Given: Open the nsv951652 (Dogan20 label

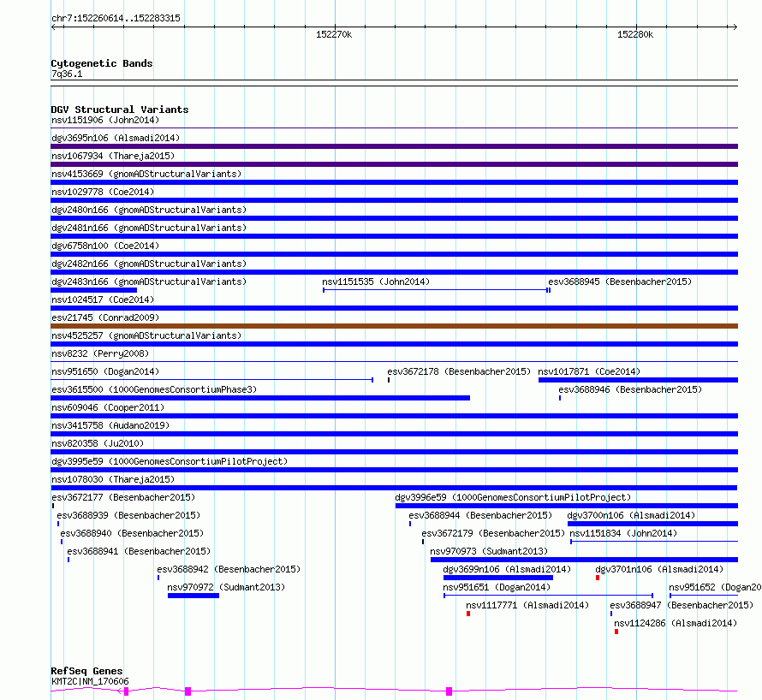Looking at the screenshot, I should (x=715, y=587).
